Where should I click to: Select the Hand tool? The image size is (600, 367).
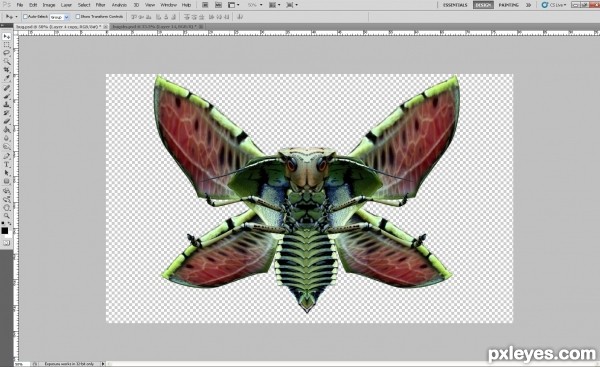click(x=7, y=207)
